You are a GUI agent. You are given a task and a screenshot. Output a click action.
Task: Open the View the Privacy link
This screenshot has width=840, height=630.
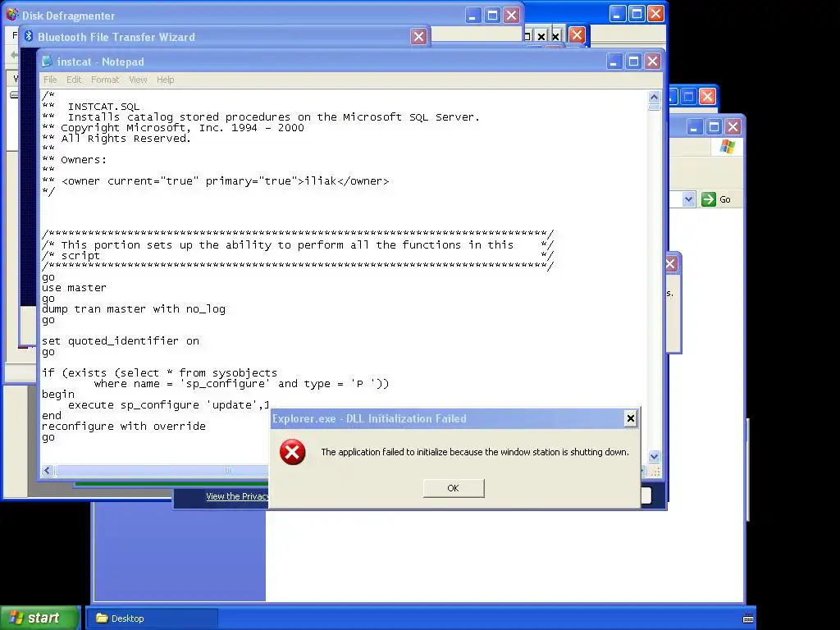[237, 496]
